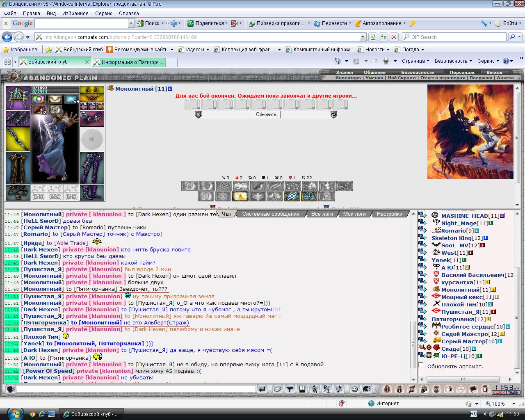Open the Настройки chat tab
Viewport: 525px width, 420px height.
[390, 214]
